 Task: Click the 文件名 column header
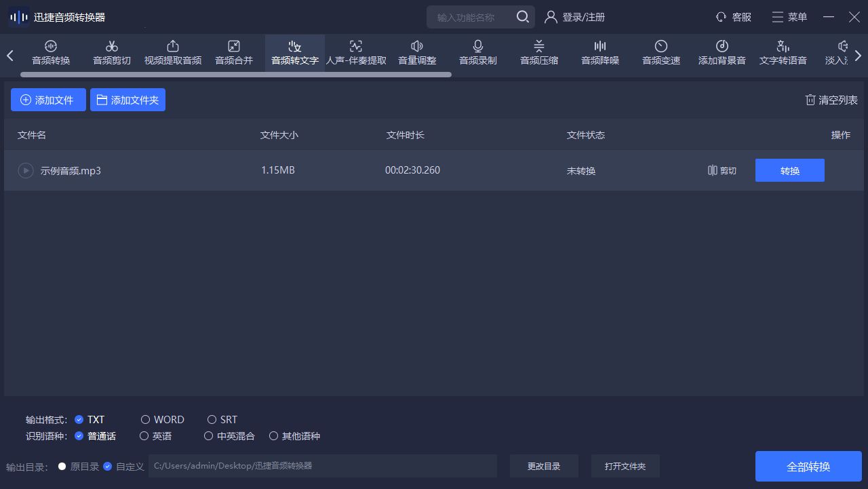[x=32, y=135]
